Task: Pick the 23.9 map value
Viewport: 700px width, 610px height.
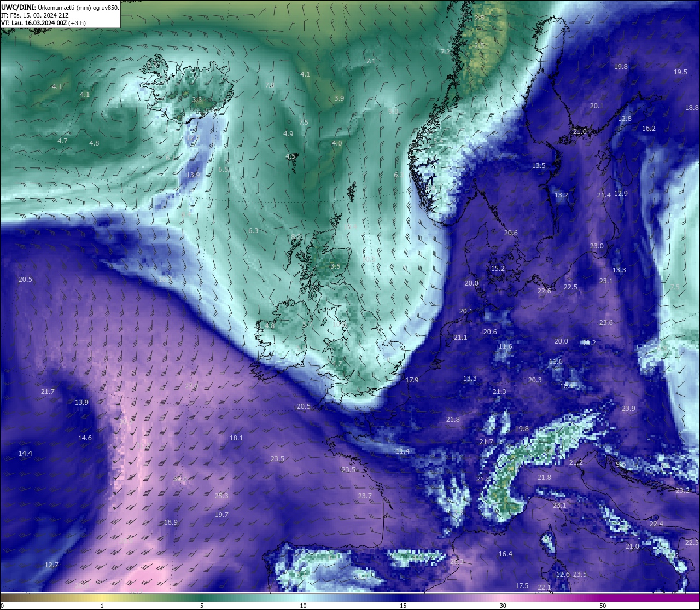Action: click(628, 409)
